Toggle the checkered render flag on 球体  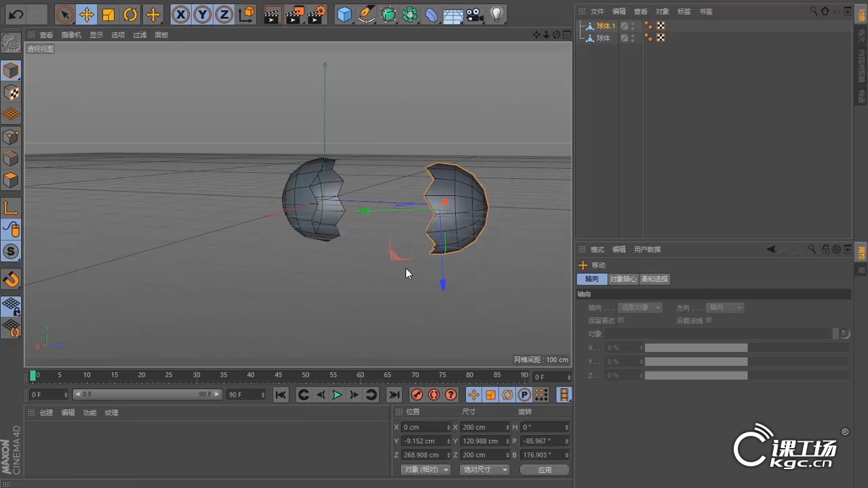click(660, 37)
